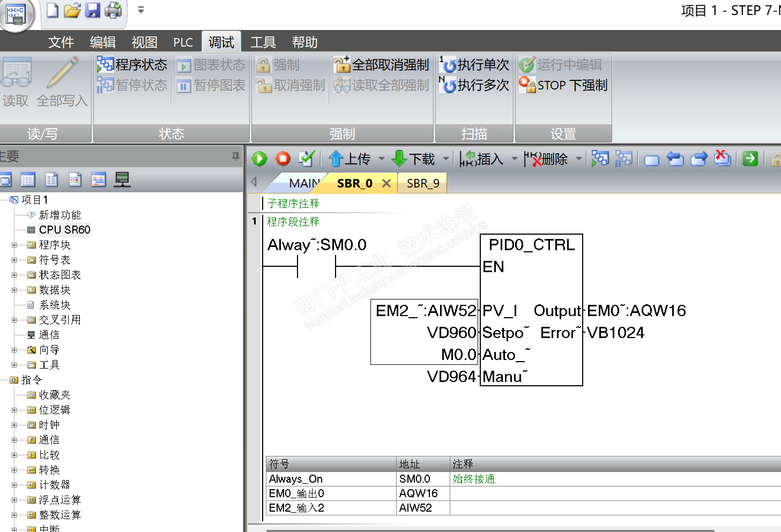Click the 下载 download button

tap(413, 159)
